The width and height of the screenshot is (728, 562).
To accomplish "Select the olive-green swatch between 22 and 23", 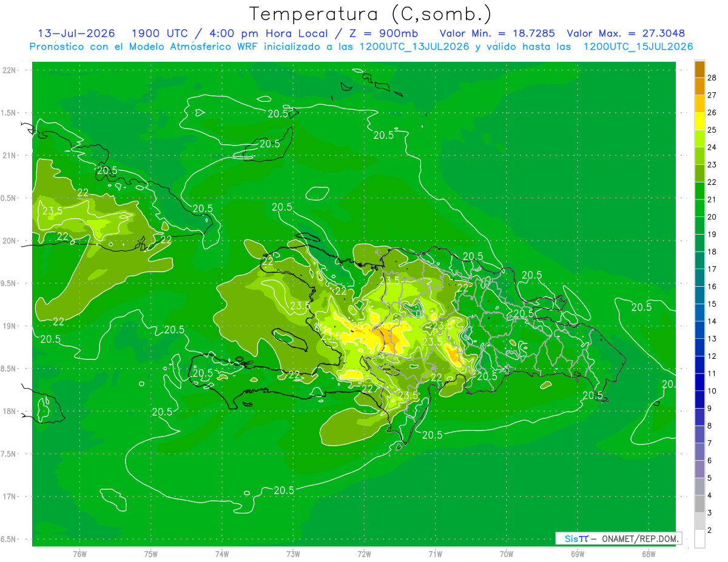I will point(699,173).
